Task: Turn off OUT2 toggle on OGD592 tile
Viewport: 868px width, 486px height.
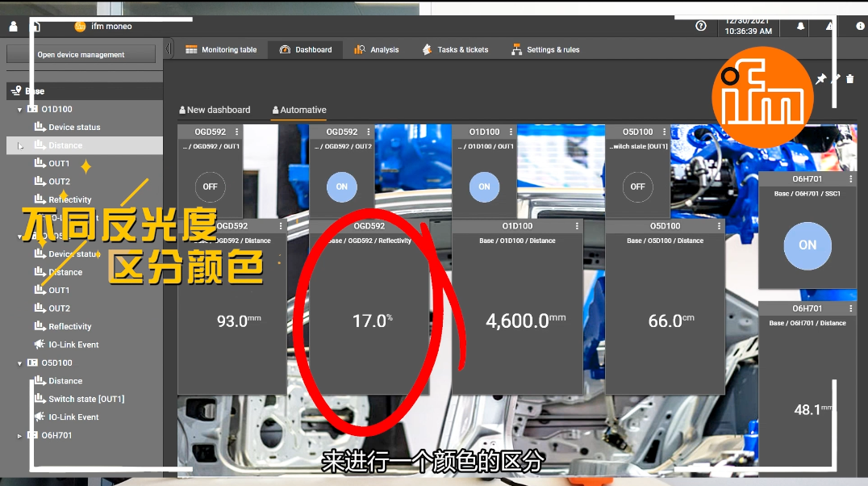Action: click(x=341, y=186)
